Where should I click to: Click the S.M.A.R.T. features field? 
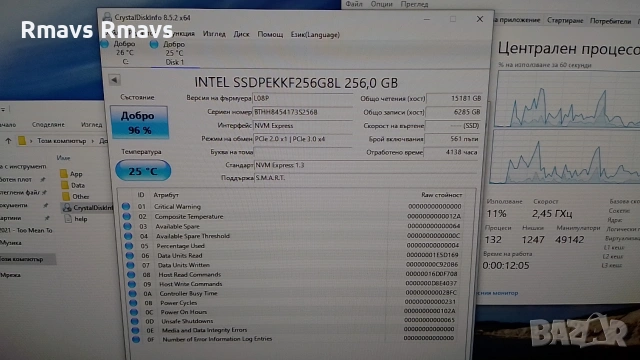click(x=366, y=178)
